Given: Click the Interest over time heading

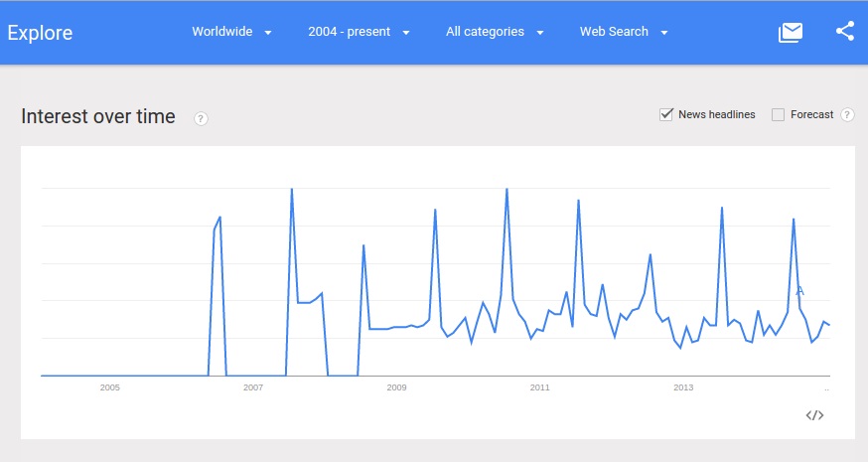Looking at the screenshot, I should 98,117.
